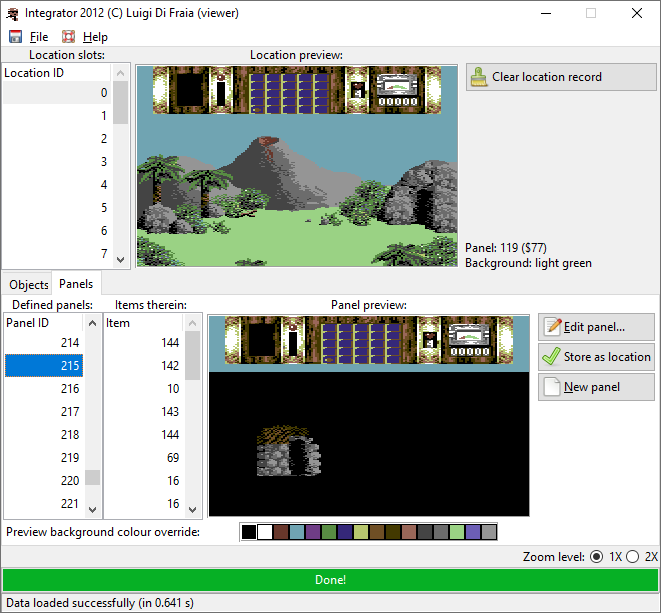Image resolution: width=661 pixels, height=613 pixels.
Task: Click the lifebuoy icon beside Help
Action: pyautogui.click(x=69, y=37)
